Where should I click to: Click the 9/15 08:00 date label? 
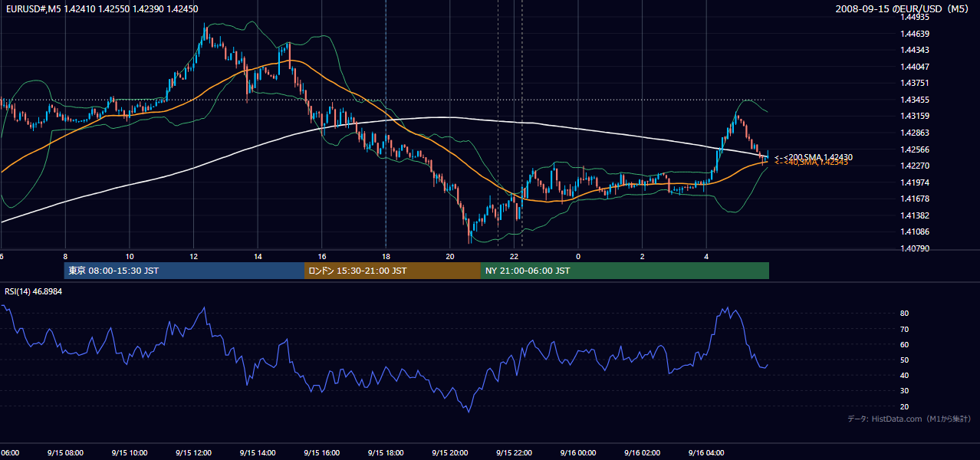(65, 453)
